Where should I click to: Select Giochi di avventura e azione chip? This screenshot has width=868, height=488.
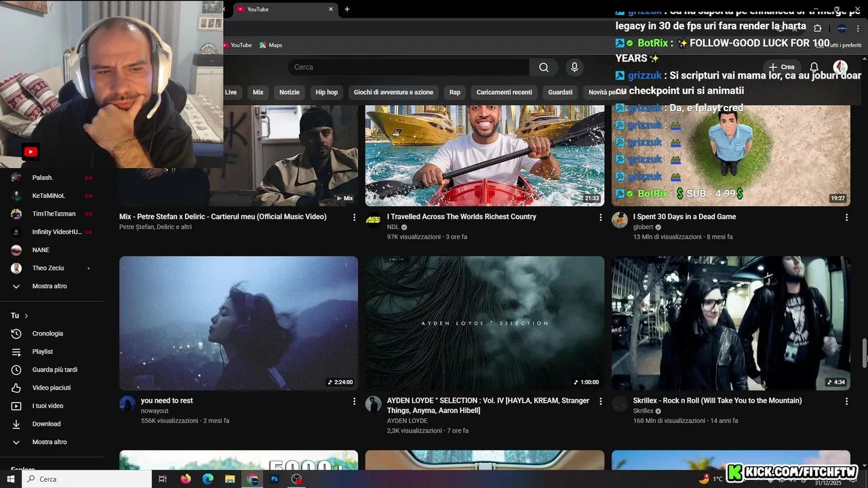click(393, 92)
